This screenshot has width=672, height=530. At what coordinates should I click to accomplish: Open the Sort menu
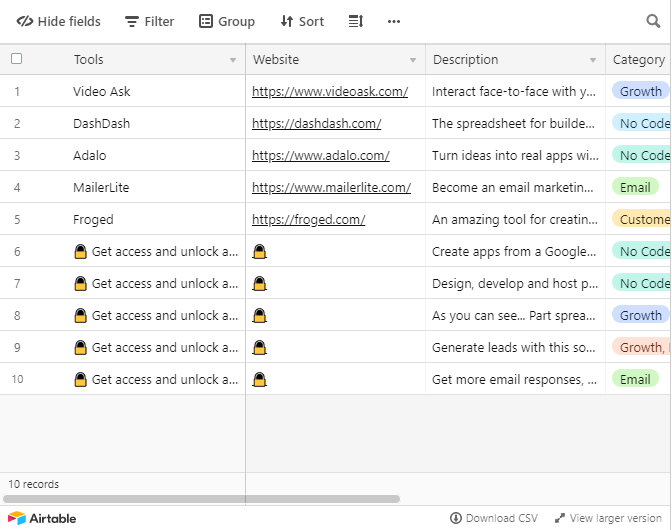point(301,21)
